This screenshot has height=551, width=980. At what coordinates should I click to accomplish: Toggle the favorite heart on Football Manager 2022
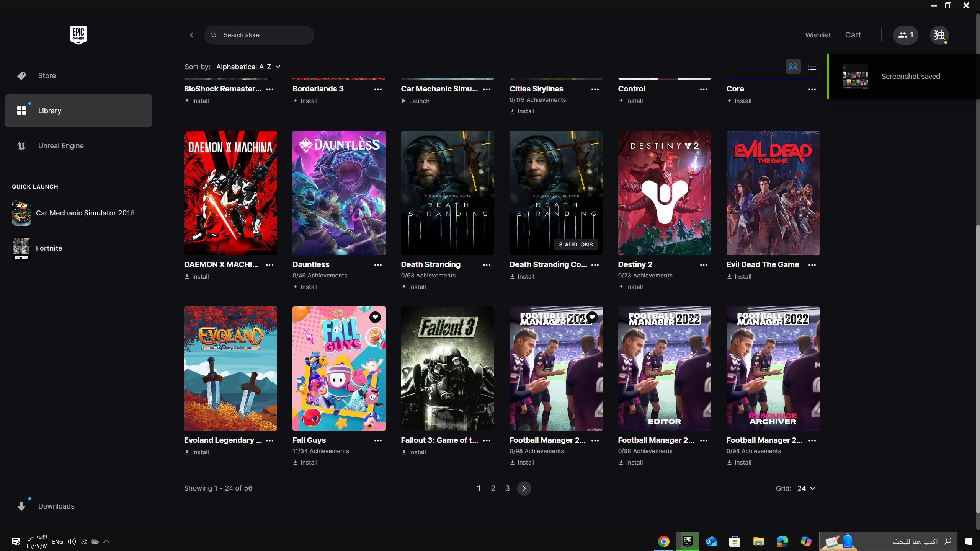[592, 317]
